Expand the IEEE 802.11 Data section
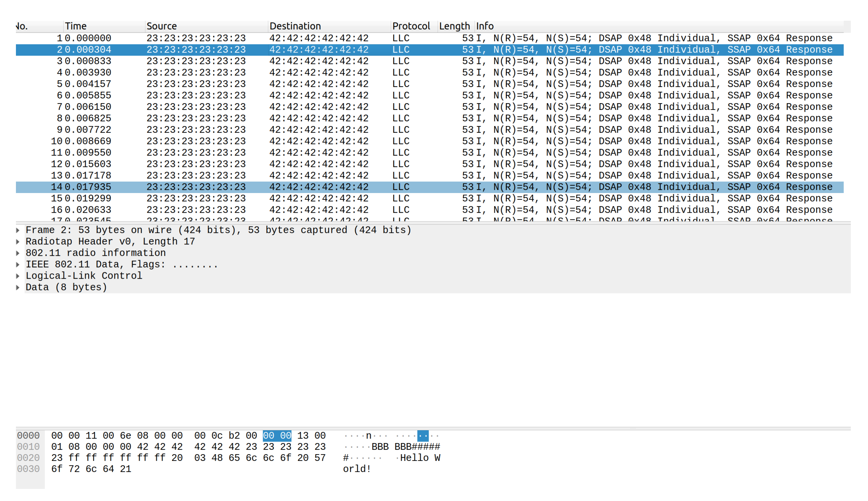Image resolution: width=868 pixels, height=501 pixels. (18, 265)
